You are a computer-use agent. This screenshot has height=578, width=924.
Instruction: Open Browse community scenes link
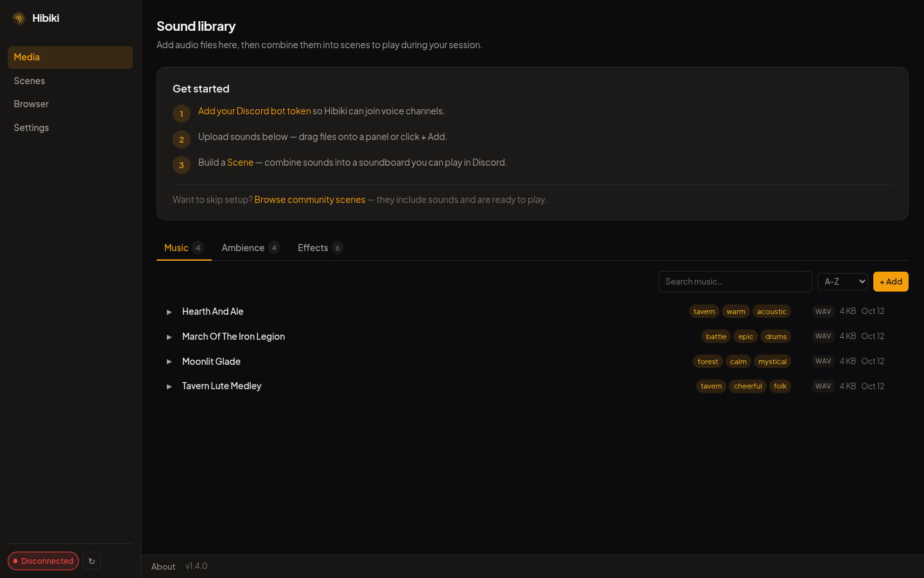pyautogui.click(x=310, y=200)
